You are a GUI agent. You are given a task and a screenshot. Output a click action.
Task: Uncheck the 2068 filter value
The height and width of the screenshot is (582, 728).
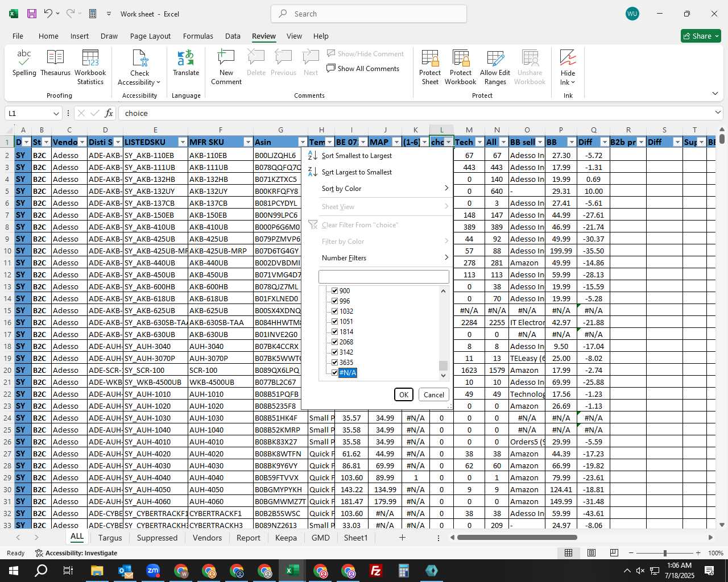pos(335,342)
